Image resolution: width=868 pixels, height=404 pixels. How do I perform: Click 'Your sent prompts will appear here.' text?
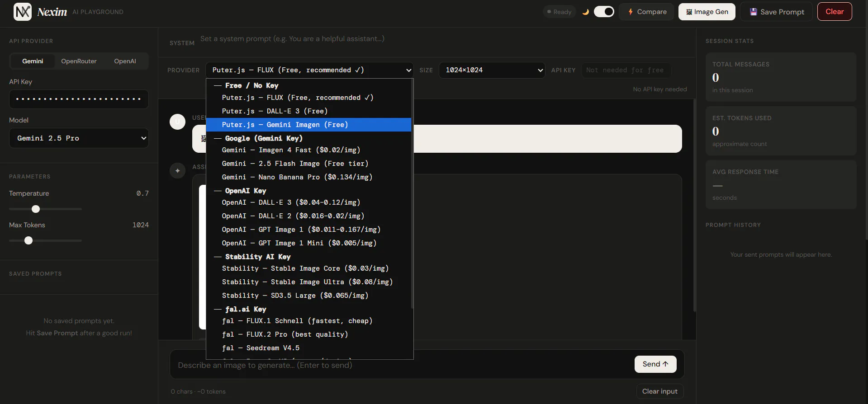(x=781, y=255)
